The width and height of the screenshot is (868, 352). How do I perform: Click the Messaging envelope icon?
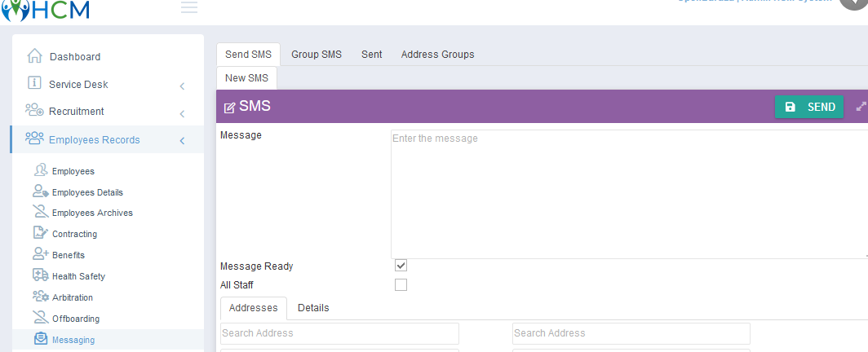coord(41,338)
